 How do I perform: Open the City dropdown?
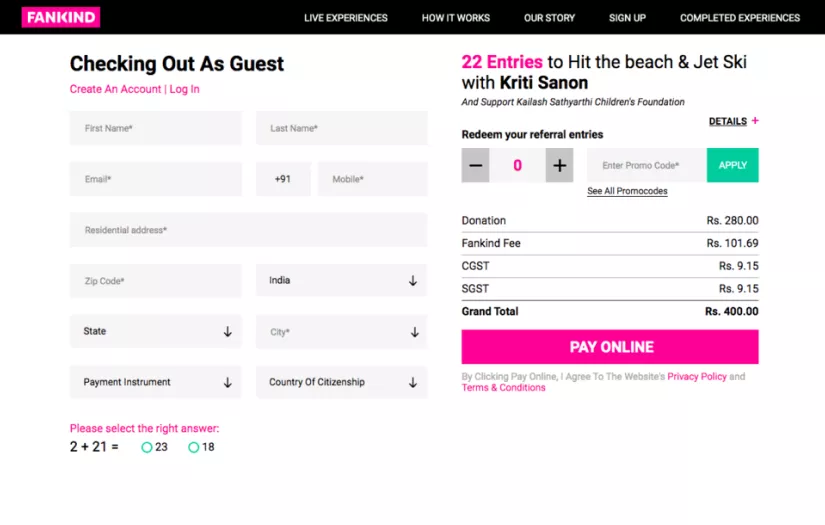click(x=341, y=331)
